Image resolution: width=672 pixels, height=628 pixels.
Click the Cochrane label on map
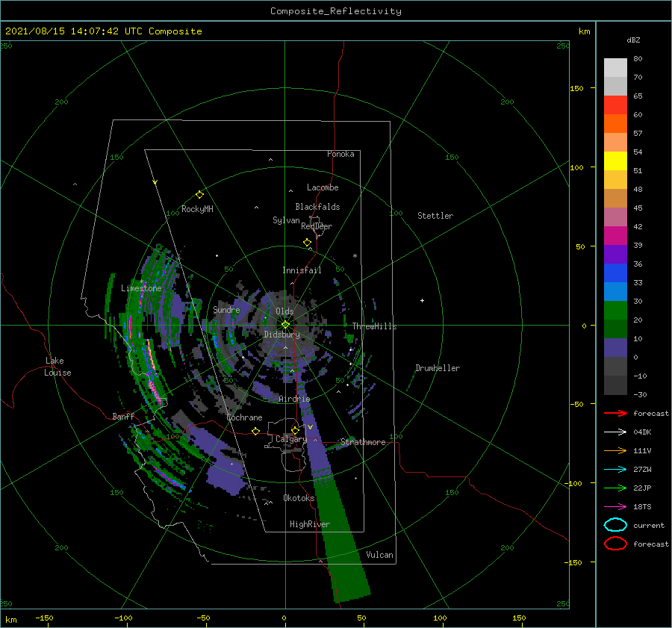pyautogui.click(x=244, y=417)
